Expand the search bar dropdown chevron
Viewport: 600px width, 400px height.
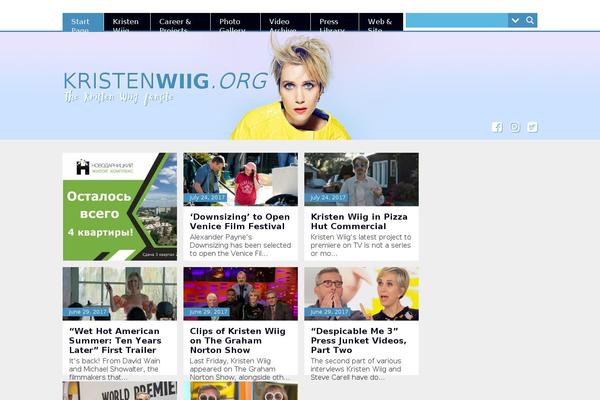pos(515,20)
